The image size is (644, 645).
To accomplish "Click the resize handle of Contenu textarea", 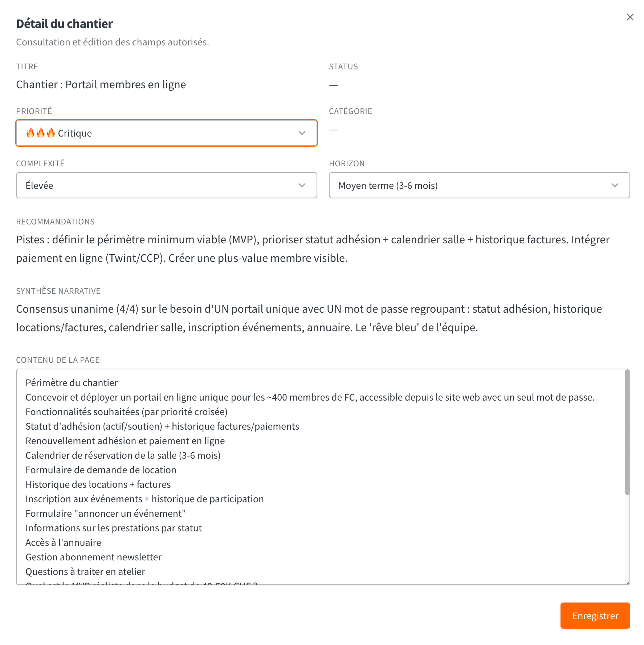I will [x=627, y=582].
